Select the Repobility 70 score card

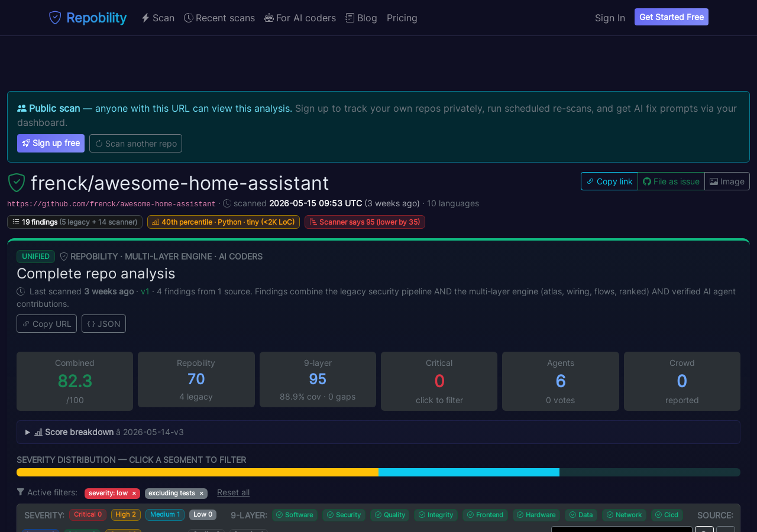pyautogui.click(x=196, y=379)
